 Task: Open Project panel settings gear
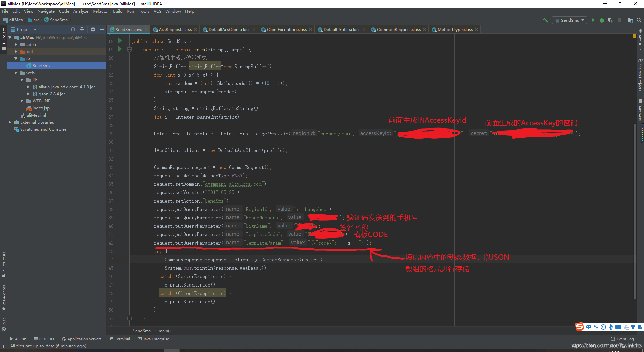[93, 29]
